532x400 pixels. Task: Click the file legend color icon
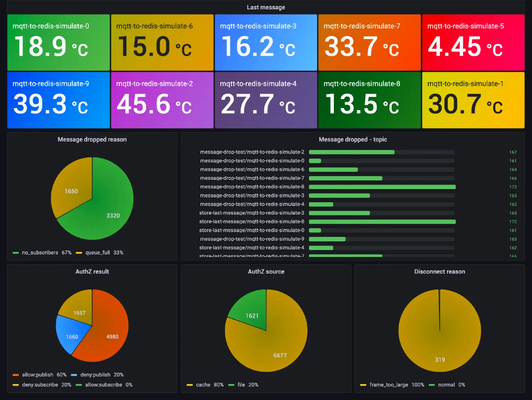pos(231,385)
